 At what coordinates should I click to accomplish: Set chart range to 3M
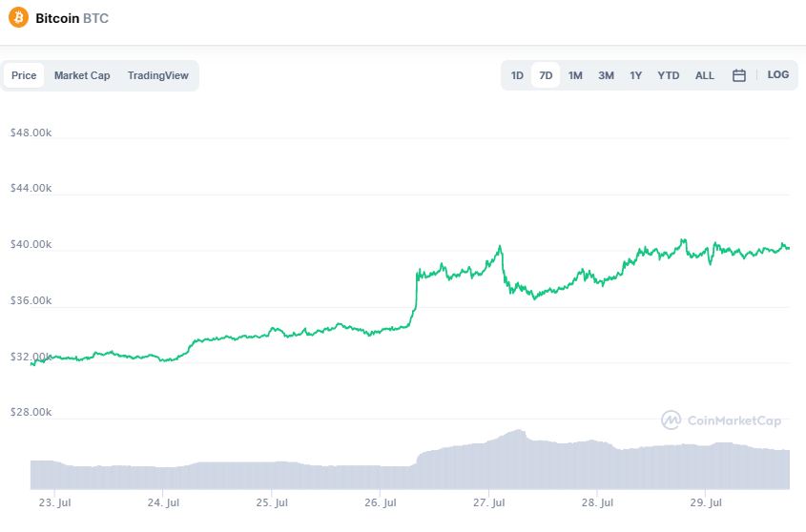click(x=606, y=75)
